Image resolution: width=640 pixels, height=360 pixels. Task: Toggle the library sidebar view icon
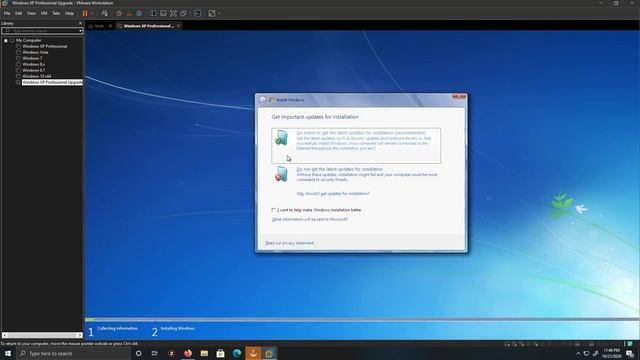pyautogui.click(x=153, y=13)
